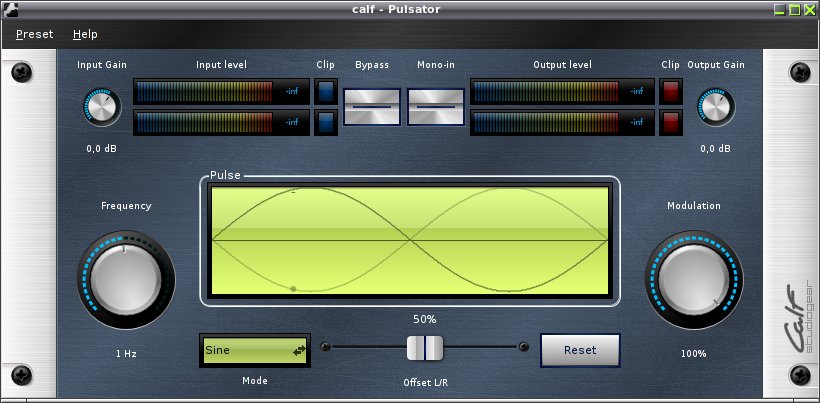Viewport: 820px width, 403px height.
Task: Click the 100% modulation value
Action: pos(693,354)
